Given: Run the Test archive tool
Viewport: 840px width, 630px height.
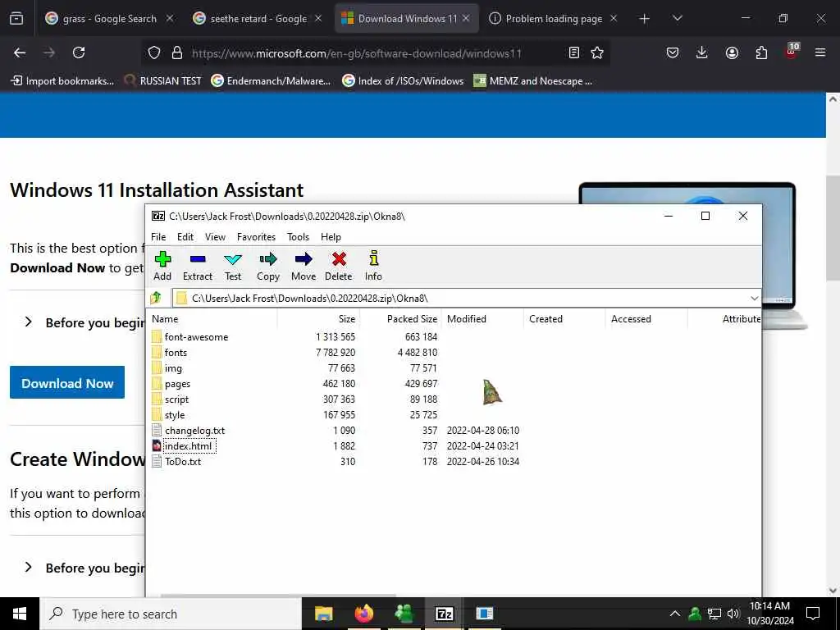Looking at the screenshot, I should point(233,267).
